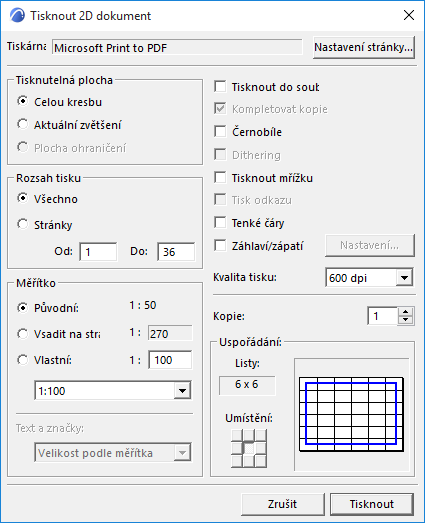This screenshot has width=425, height=523.
Task: Click the page layout preview thumbnail
Action: (x=351, y=414)
